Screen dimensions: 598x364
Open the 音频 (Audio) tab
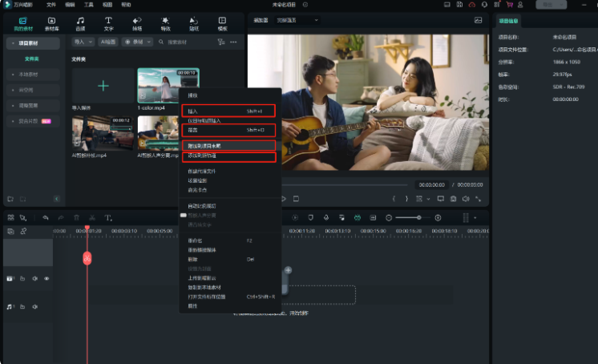click(x=80, y=23)
